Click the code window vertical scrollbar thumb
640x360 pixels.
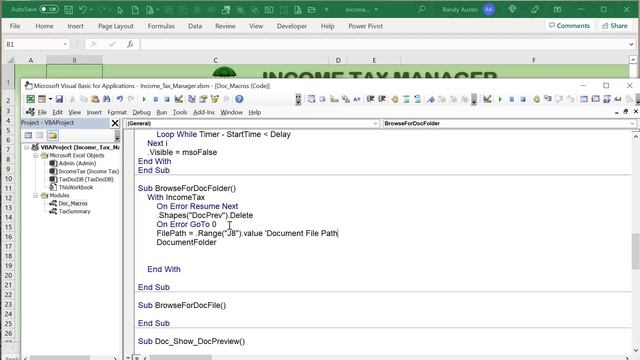click(x=636, y=251)
